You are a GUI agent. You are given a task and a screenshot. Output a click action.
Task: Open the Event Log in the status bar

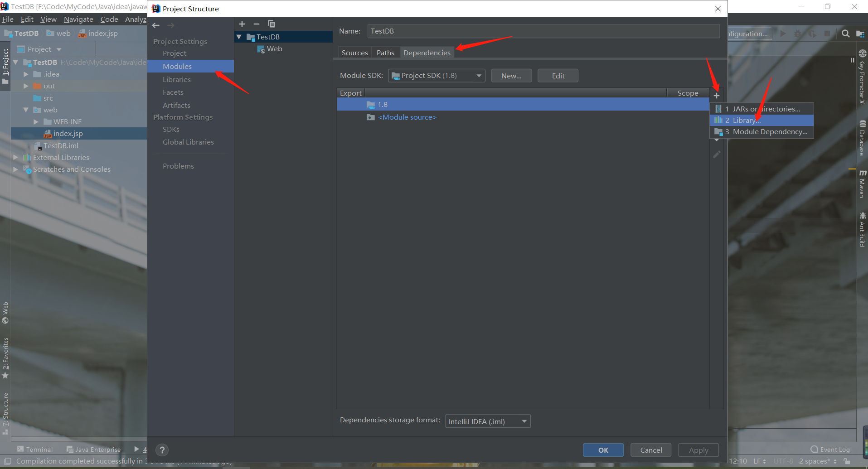point(830,450)
